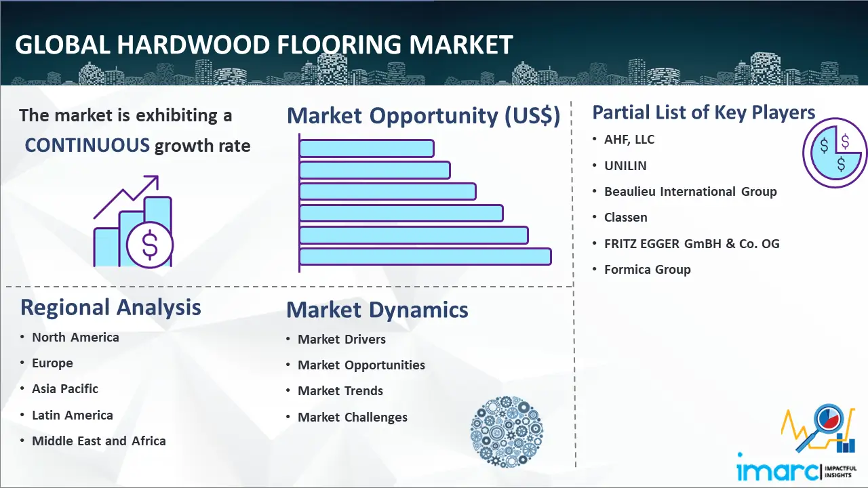This screenshot has width=868, height=488.
Task: Click FRITZ EGGER GmBH & Co. OG
Action: (x=692, y=243)
